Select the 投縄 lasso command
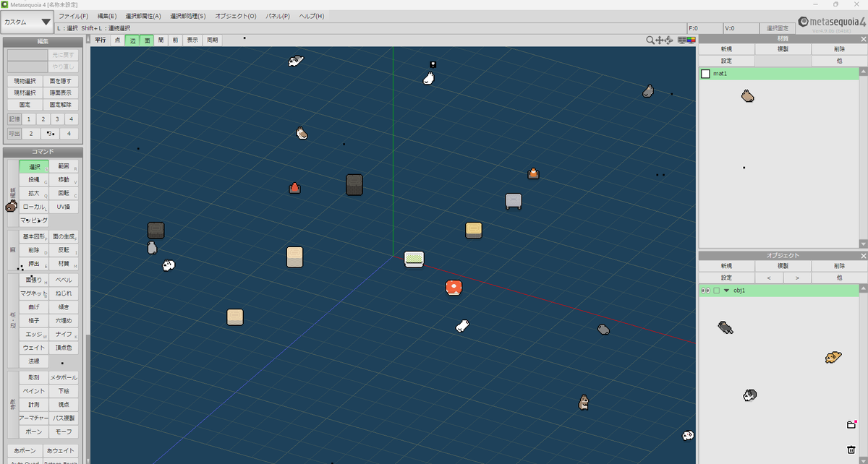This screenshot has width=868, height=464. [35, 180]
